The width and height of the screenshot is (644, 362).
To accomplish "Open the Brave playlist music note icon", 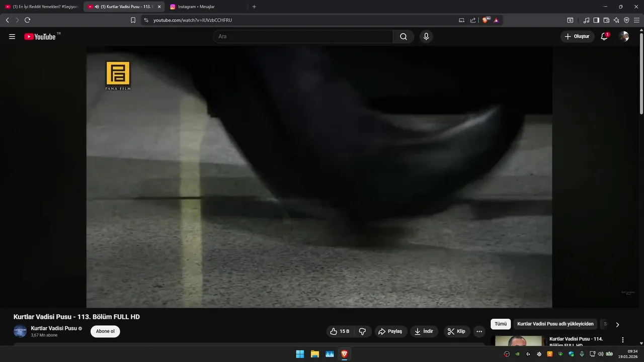I will [586, 20].
